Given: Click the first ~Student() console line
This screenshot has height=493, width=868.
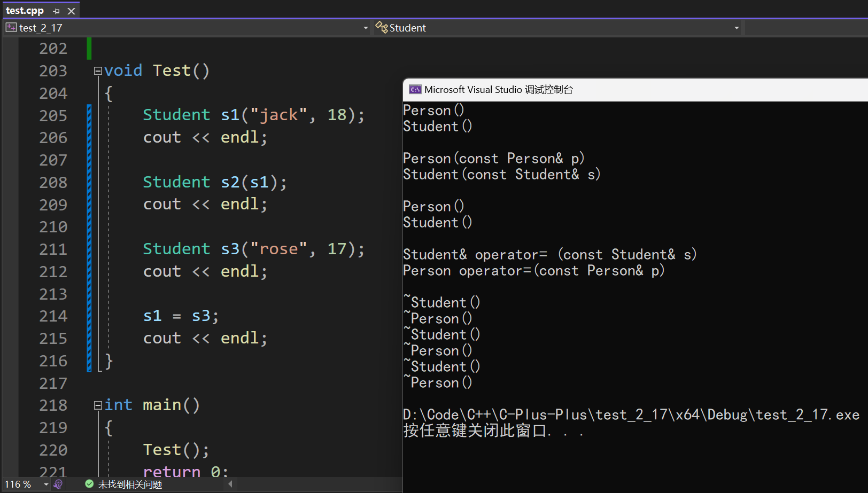Looking at the screenshot, I should point(442,302).
